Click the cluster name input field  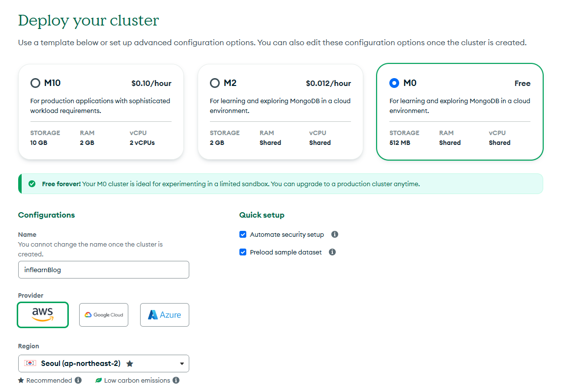tap(104, 270)
